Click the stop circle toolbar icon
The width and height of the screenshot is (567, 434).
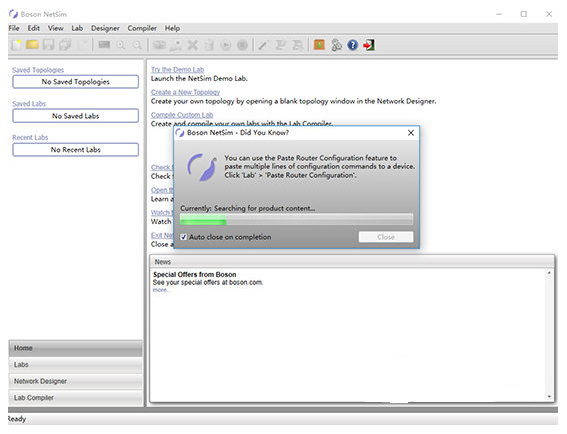242,45
